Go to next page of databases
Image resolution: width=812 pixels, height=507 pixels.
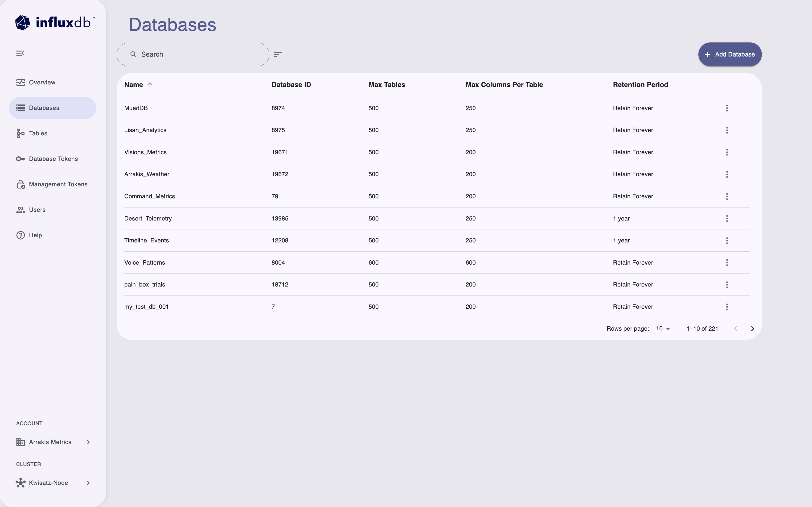coord(752,329)
